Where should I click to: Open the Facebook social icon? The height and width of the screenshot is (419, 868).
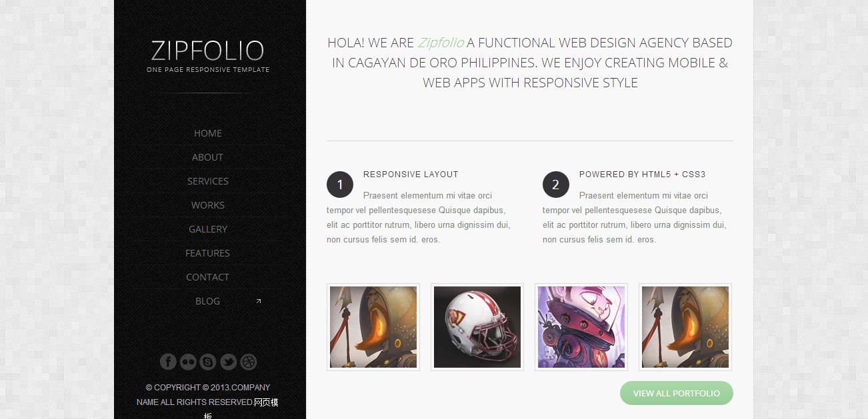168,362
